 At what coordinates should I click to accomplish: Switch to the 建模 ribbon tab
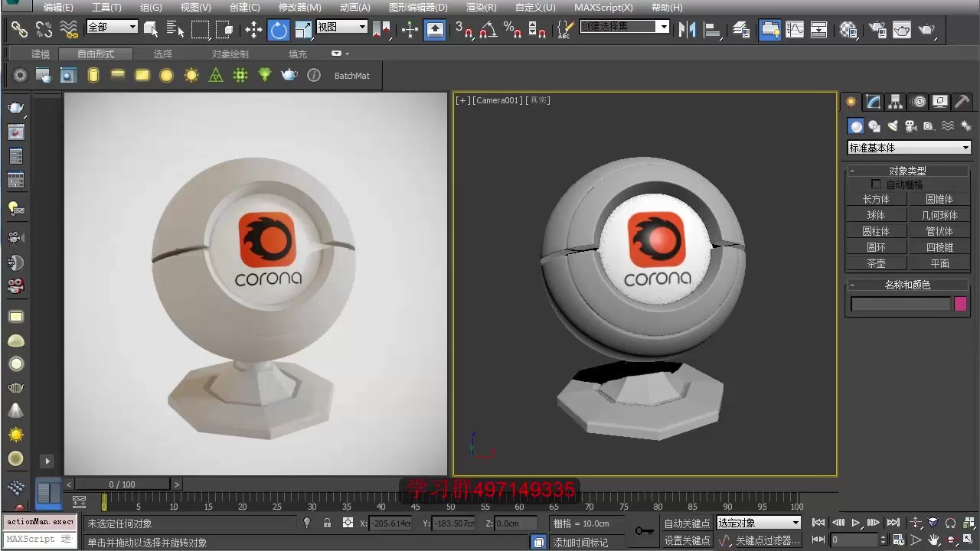40,54
